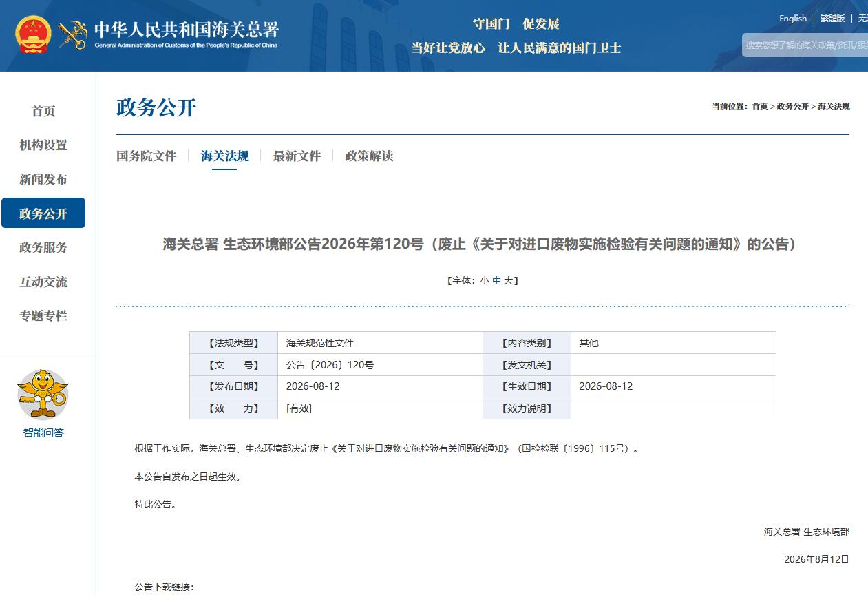Select 政务服务 in the sidebar
The height and width of the screenshot is (595, 868).
(43, 248)
